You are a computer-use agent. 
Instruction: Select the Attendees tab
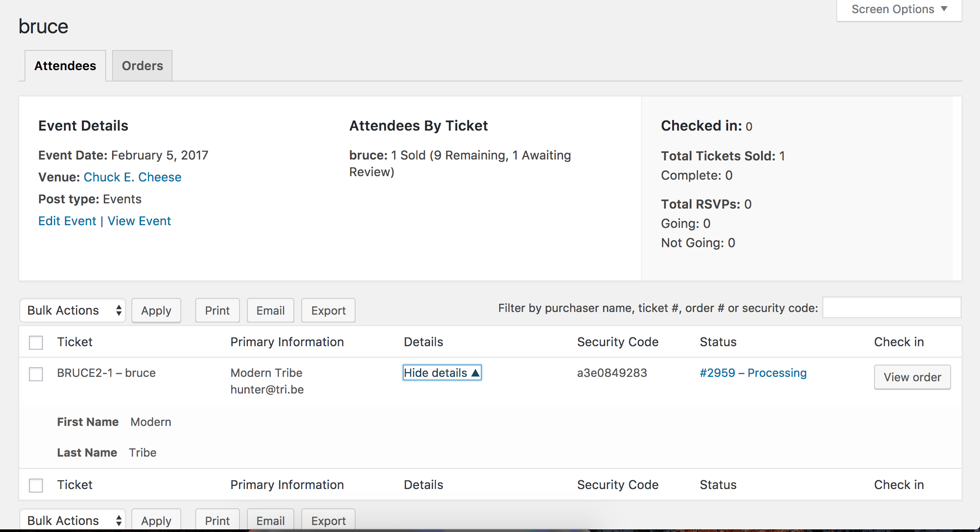[65, 66]
